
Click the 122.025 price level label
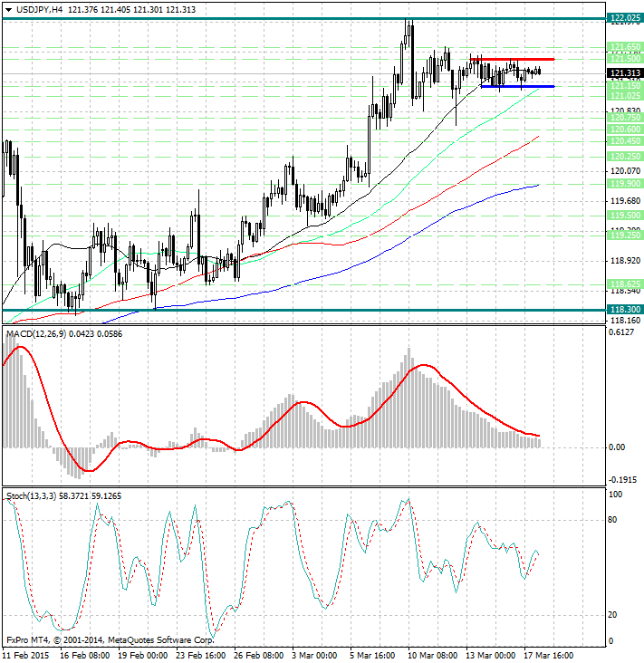[x=625, y=18]
